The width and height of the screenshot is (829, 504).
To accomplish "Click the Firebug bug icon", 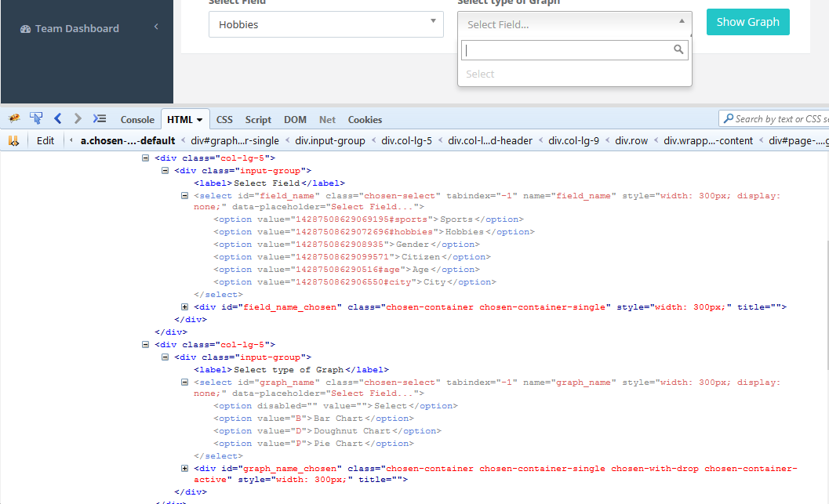I will (14, 118).
